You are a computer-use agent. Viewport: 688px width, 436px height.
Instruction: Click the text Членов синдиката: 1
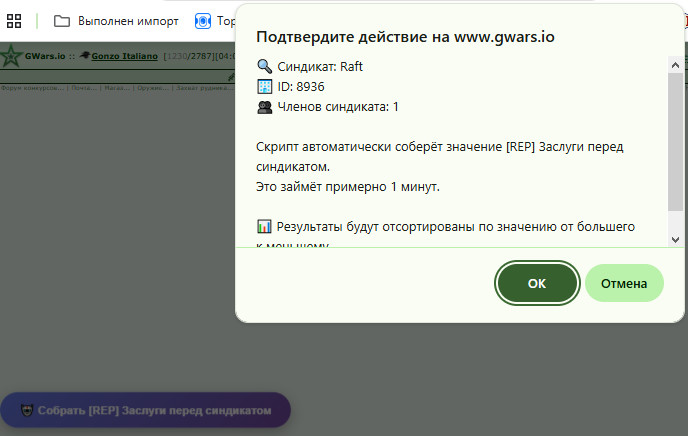point(338,107)
